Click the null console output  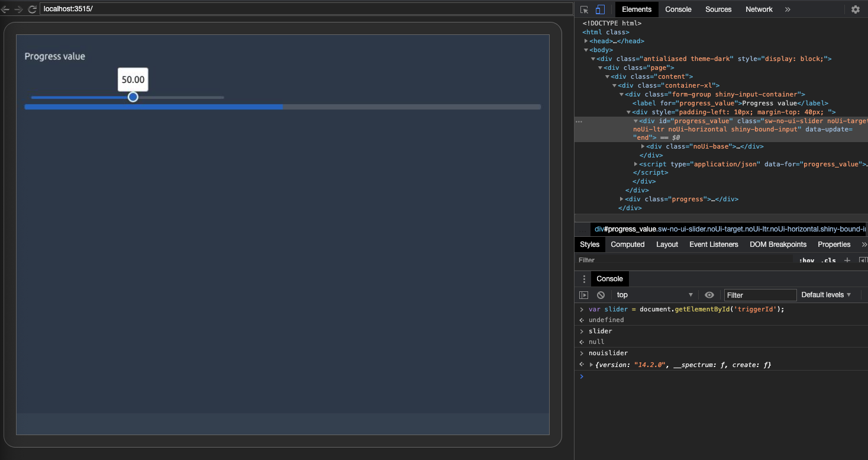click(x=596, y=342)
